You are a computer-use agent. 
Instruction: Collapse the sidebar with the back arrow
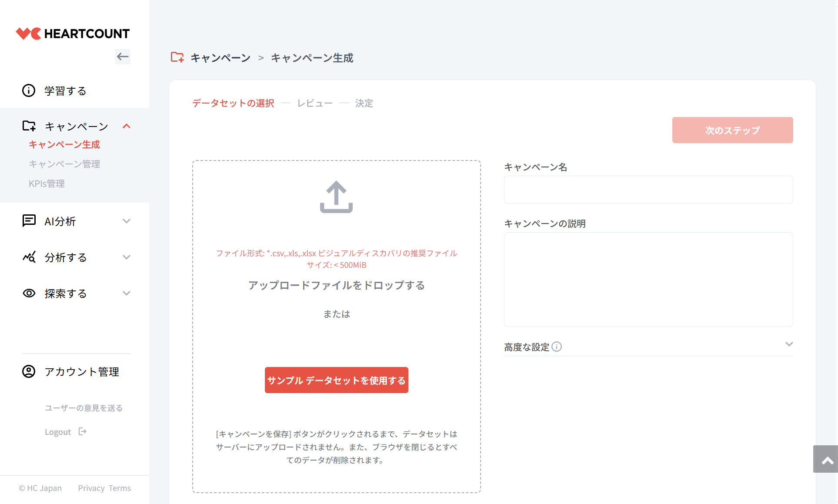tap(123, 57)
